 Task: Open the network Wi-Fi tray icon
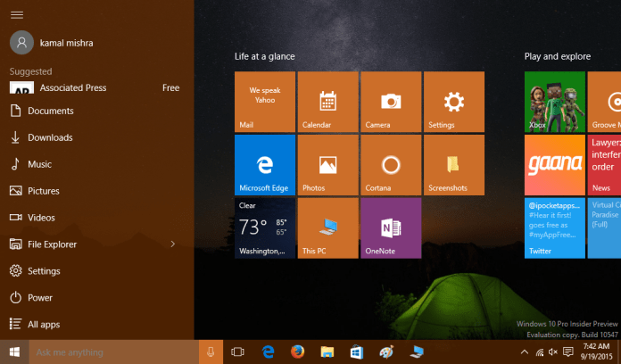point(540,352)
